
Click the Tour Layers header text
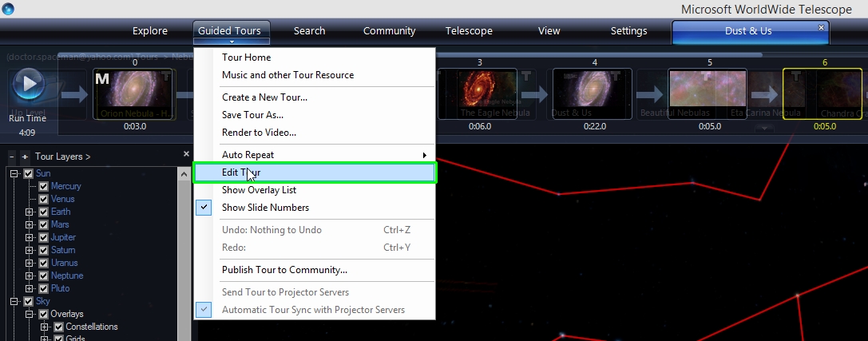click(x=62, y=157)
